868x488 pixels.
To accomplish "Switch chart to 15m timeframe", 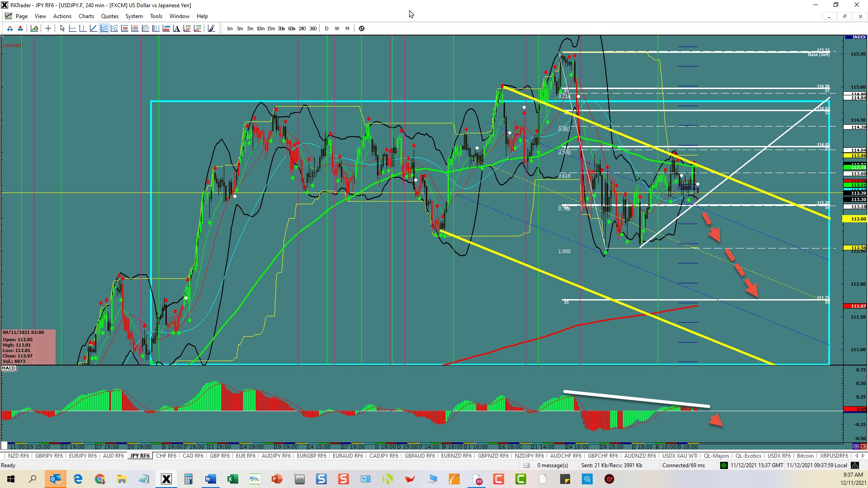I will pos(271,28).
